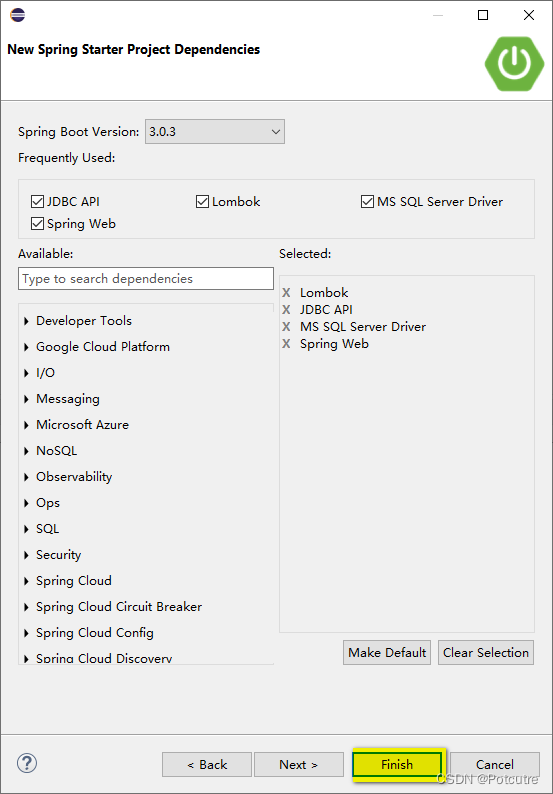Select Spring Web text in Selected list
This screenshot has width=553, height=794.
coord(334,344)
